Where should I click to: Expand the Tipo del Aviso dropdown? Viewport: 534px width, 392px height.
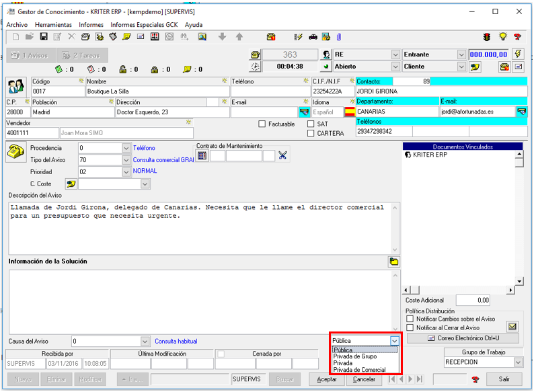(126, 160)
